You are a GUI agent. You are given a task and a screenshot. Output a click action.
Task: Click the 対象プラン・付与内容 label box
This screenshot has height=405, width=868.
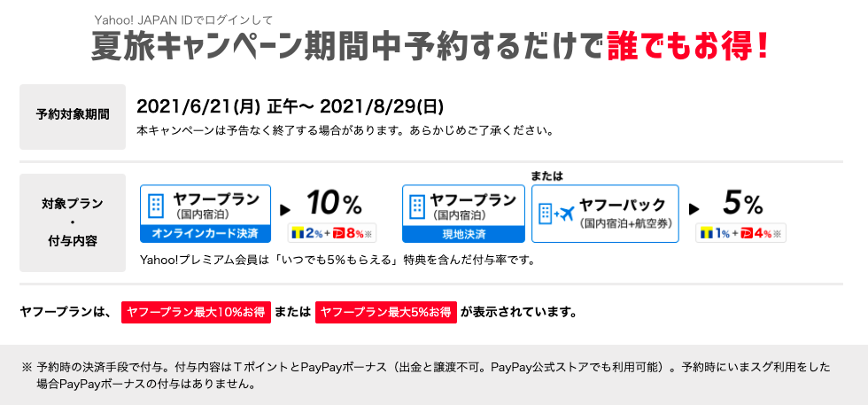tap(73, 222)
